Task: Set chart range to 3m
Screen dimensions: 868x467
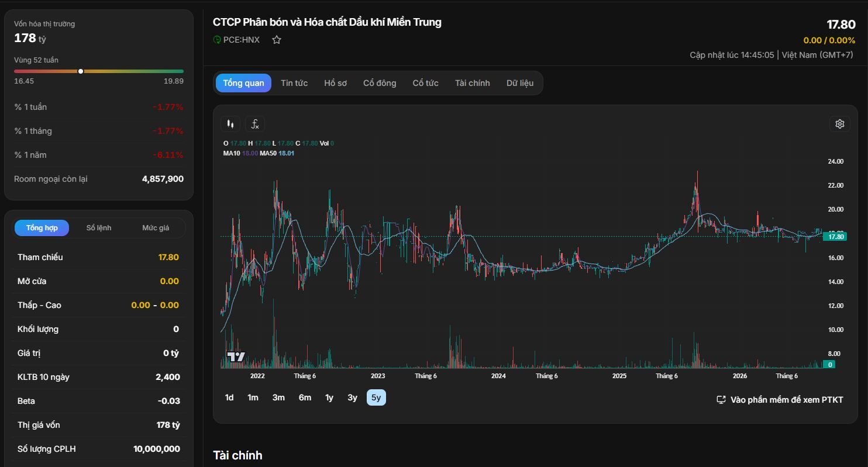Action: (278, 397)
